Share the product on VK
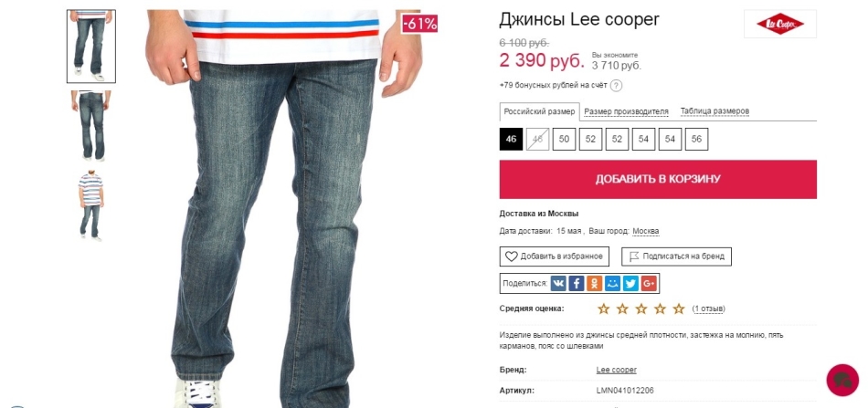The image size is (868, 408). coord(558,284)
